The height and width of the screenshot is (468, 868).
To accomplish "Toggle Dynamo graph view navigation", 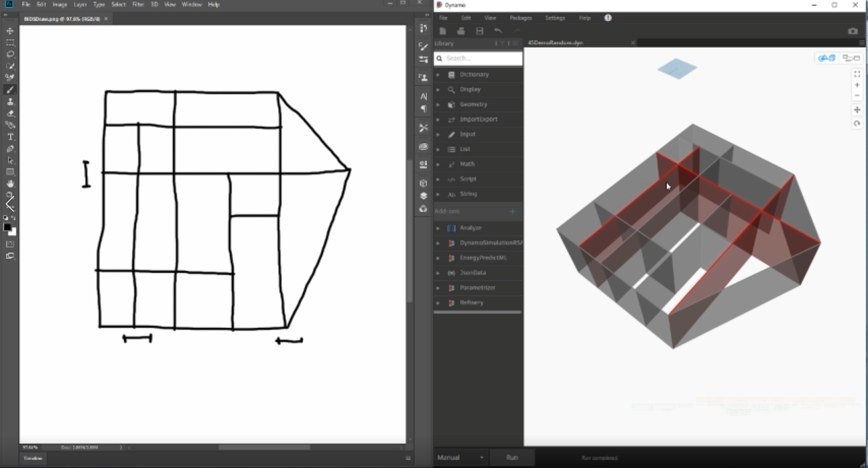I will tap(851, 58).
